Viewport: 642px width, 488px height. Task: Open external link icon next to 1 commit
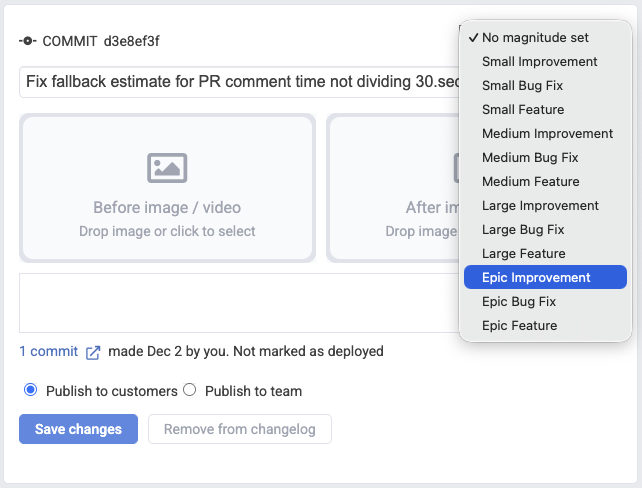point(93,352)
